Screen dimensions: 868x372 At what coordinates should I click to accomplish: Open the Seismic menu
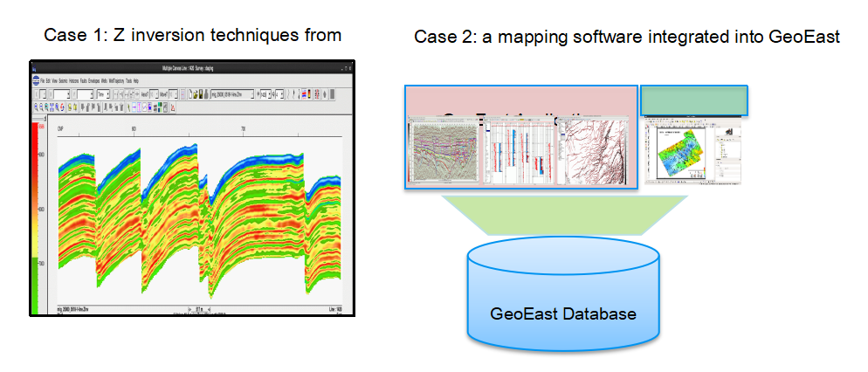[63, 81]
